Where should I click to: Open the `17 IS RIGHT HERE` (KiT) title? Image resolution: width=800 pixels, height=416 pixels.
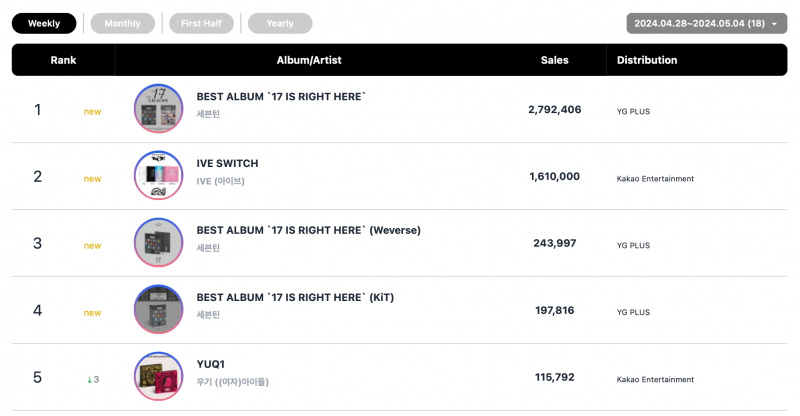(x=295, y=297)
